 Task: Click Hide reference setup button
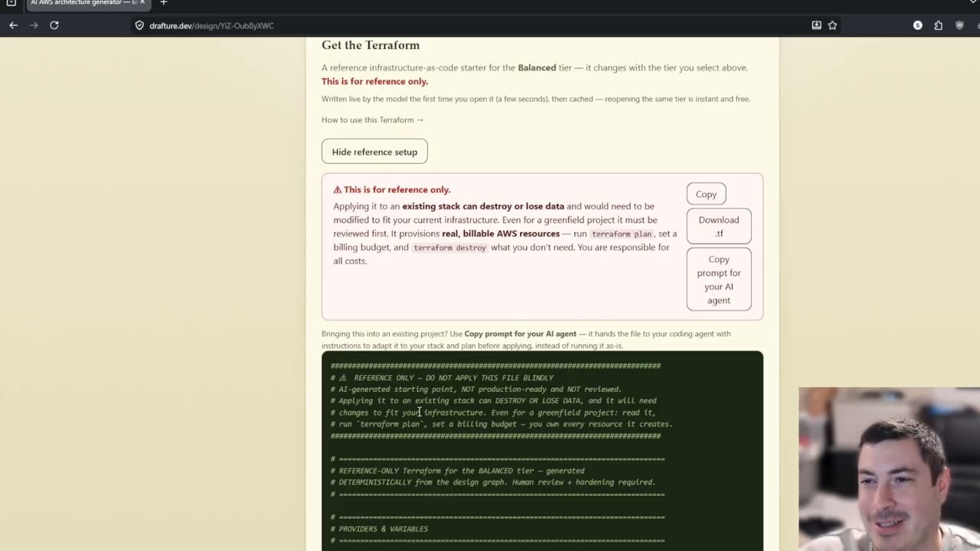374,152
